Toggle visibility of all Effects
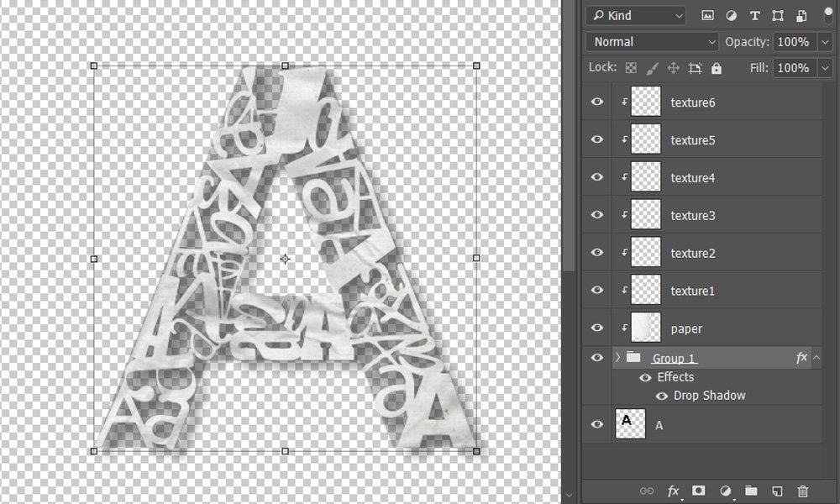 pos(645,378)
